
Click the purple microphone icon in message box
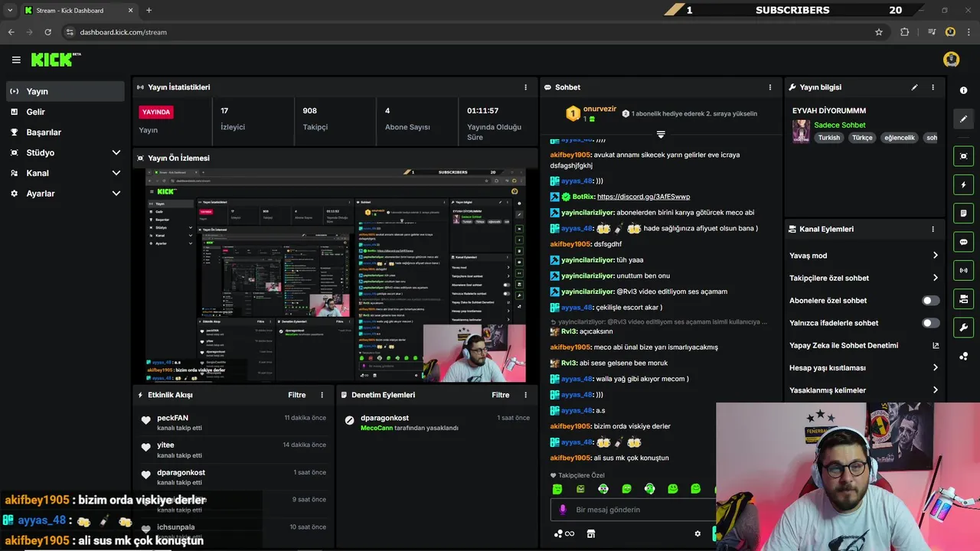(x=563, y=510)
